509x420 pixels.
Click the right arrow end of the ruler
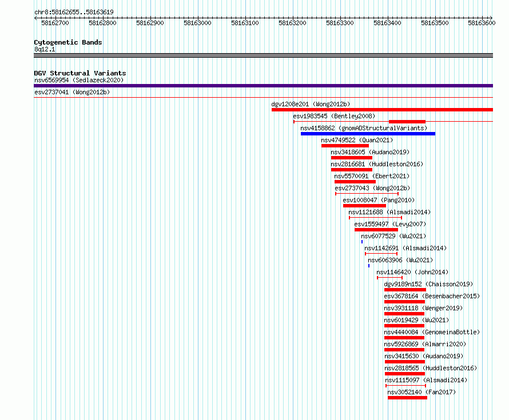point(491,18)
